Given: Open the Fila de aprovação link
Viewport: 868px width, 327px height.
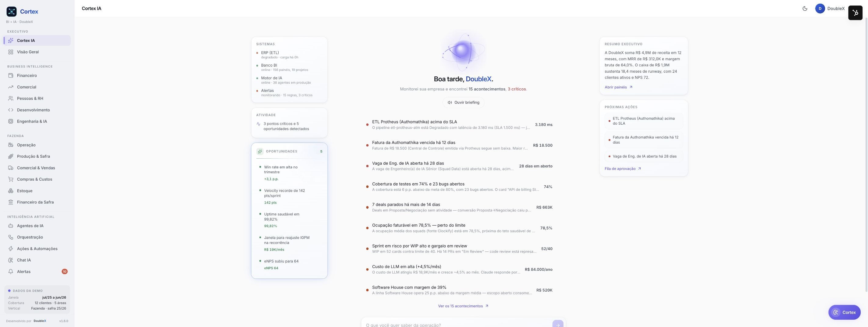Looking at the screenshot, I should click(x=623, y=169).
